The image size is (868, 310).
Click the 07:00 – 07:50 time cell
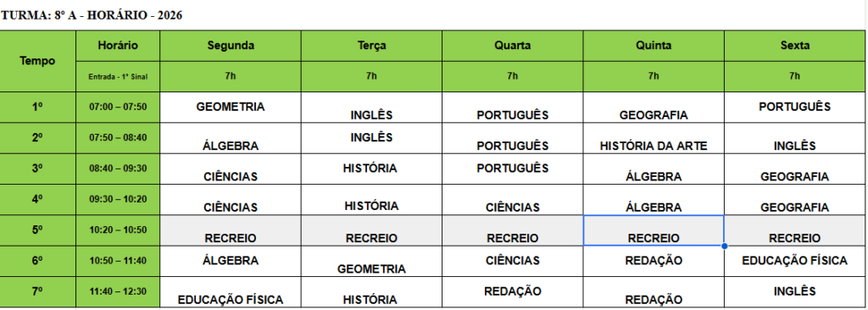pyautogui.click(x=118, y=108)
